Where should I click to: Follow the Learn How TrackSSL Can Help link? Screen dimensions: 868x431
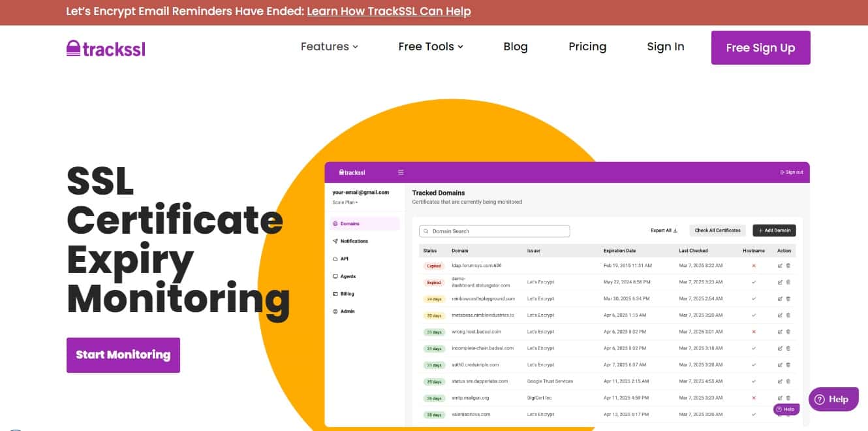pyautogui.click(x=389, y=11)
